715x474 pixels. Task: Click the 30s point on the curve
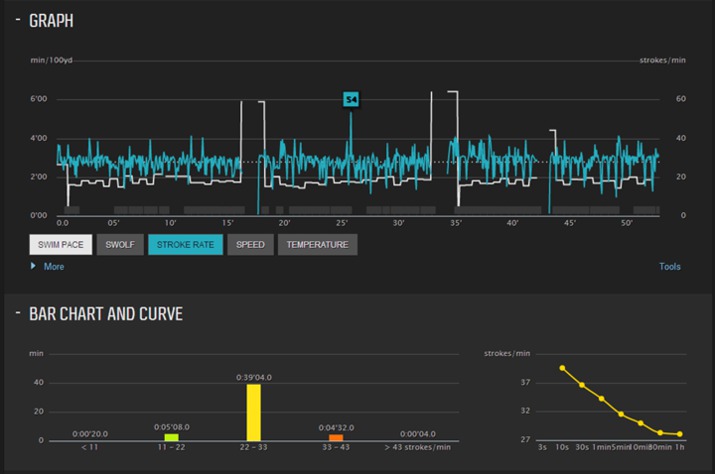point(582,385)
